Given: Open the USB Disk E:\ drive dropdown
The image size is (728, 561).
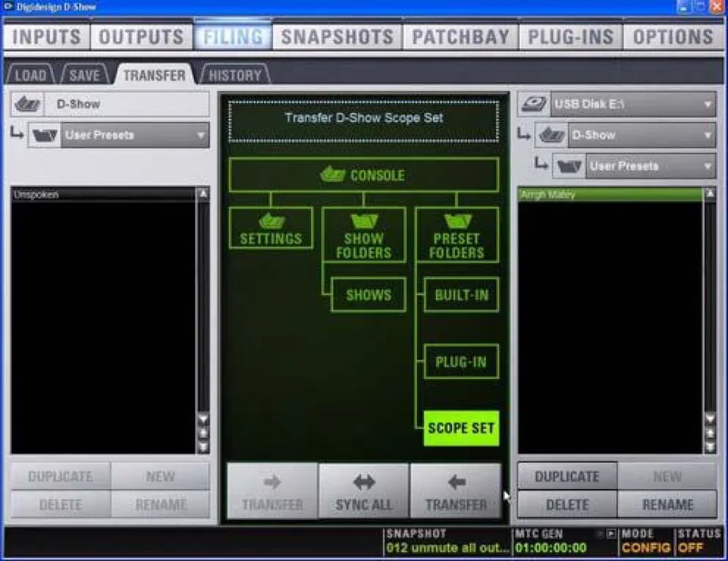Looking at the screenshot, I should point(633,104).
